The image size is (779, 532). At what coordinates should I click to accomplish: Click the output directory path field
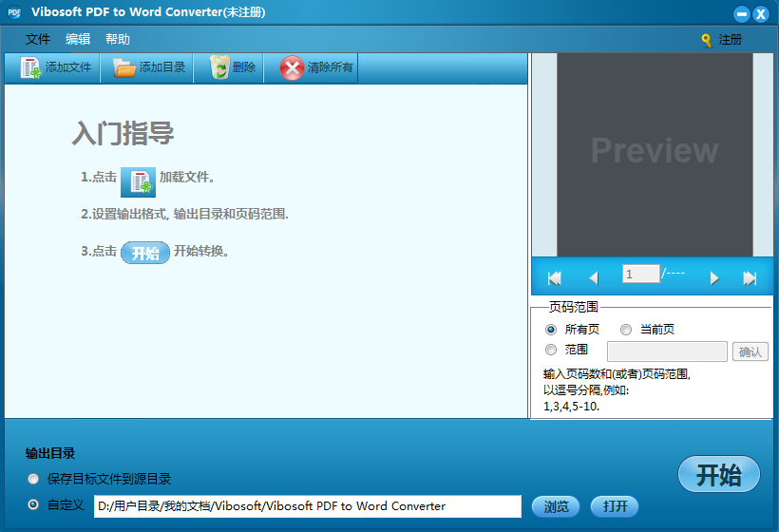(x=308, y=506)
